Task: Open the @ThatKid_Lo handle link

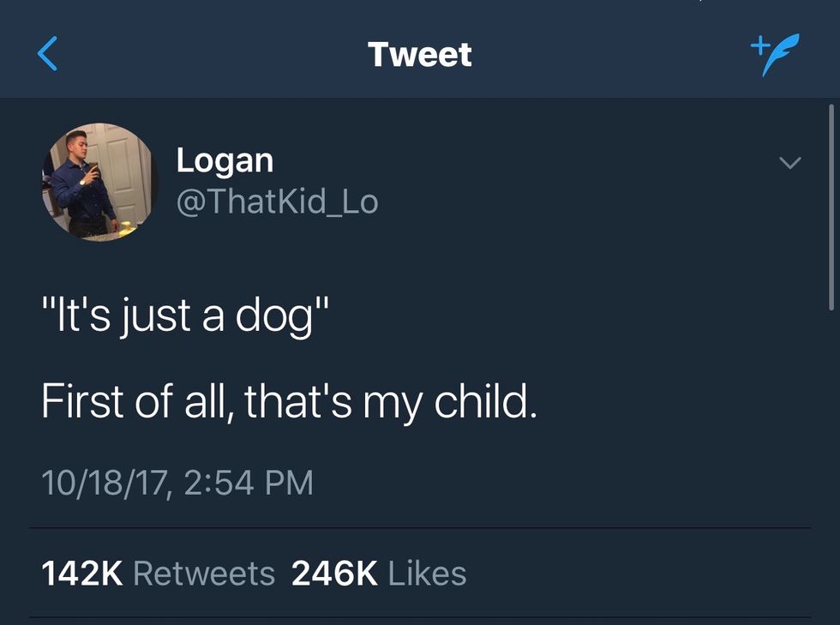Action: click(x=276, y=202)
